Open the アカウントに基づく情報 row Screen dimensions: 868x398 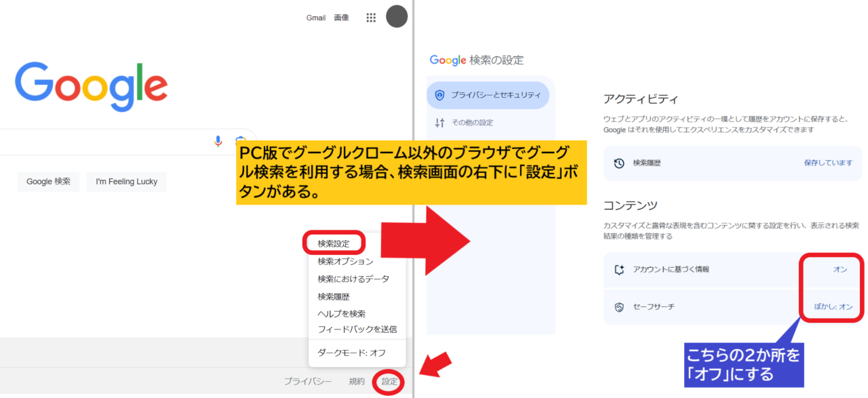733,269
